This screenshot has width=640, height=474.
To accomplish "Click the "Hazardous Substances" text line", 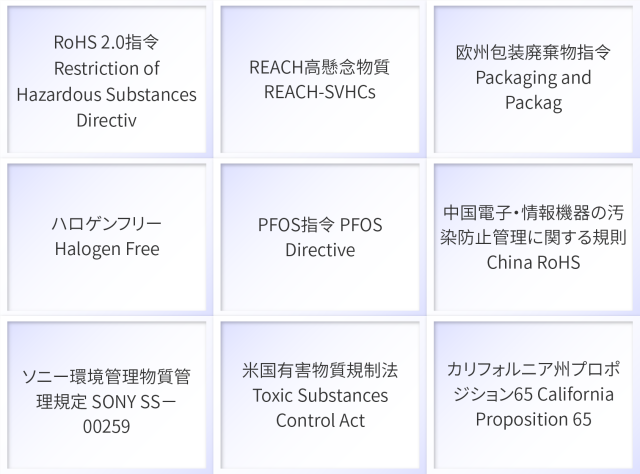I will click(107, 94).
